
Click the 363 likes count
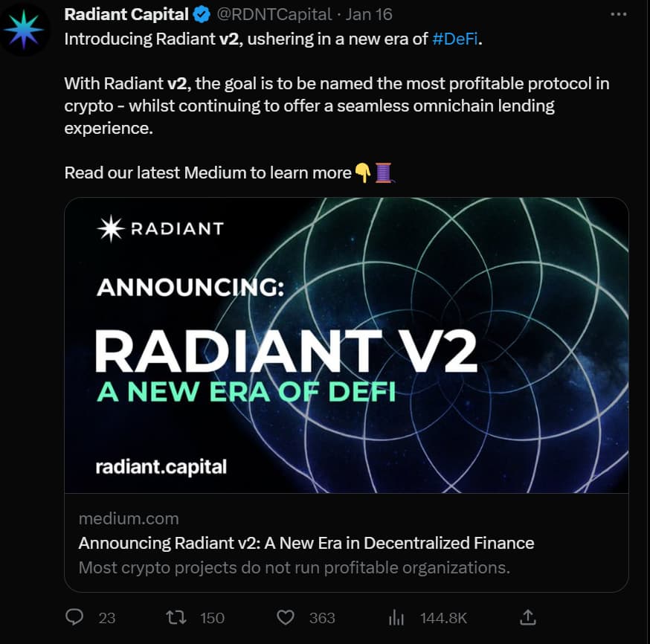tap(322, 617)
